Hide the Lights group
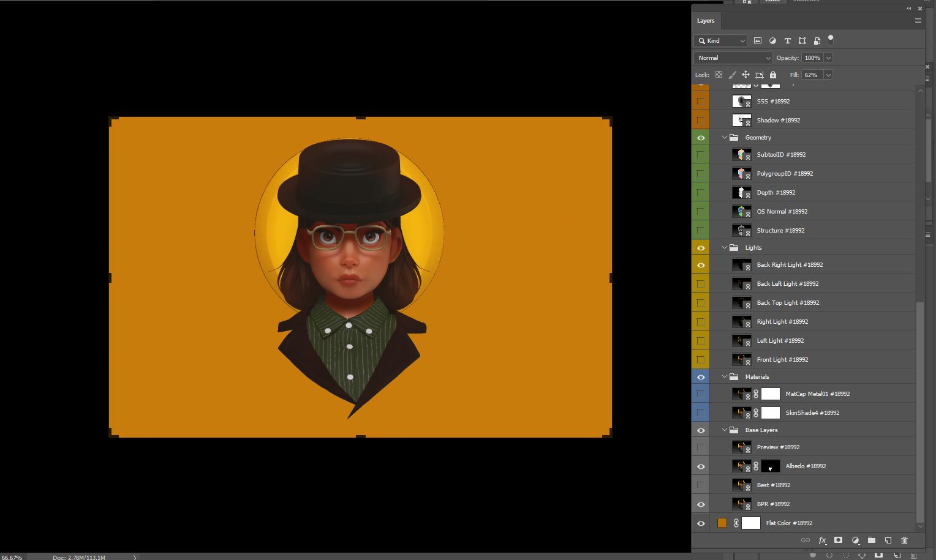Image resolution: width=936 pixels, height=560 pixels. 701,248
